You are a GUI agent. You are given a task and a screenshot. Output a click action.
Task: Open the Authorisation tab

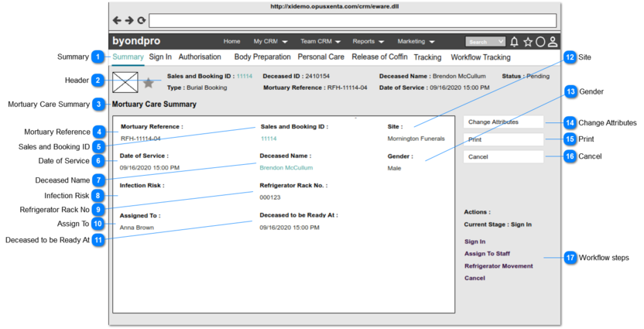click(x=200, y=57)
